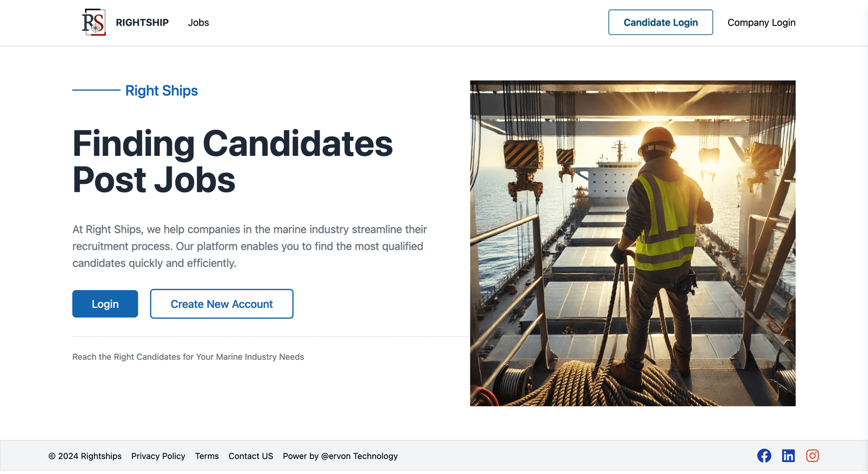The height and width of the screenshot is (474, 868).
Task: Click the ship deck worker hero image
Action: pyautogui.click(x=633, y=243)
